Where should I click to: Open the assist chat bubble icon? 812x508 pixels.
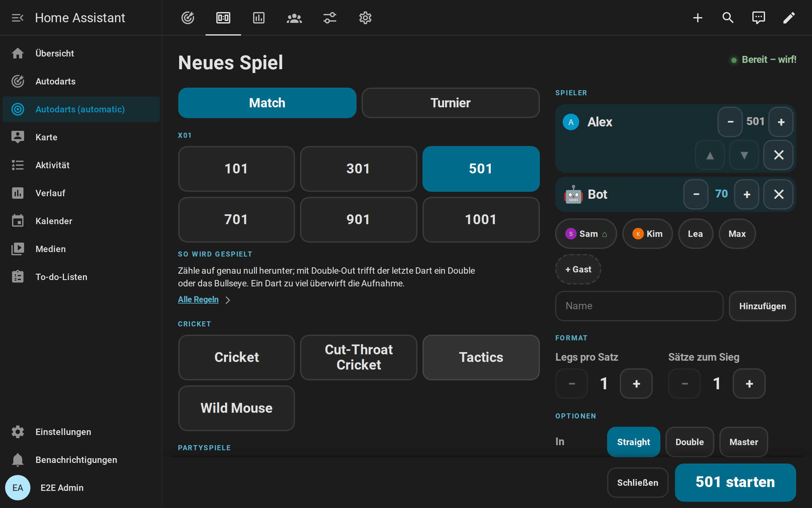(x=758, y=18)
